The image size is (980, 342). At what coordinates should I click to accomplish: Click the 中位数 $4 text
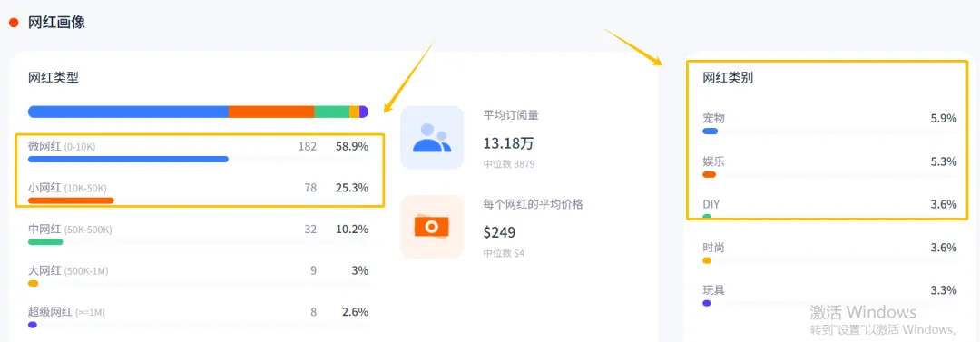pyautogui.click(x=503, y=254)
